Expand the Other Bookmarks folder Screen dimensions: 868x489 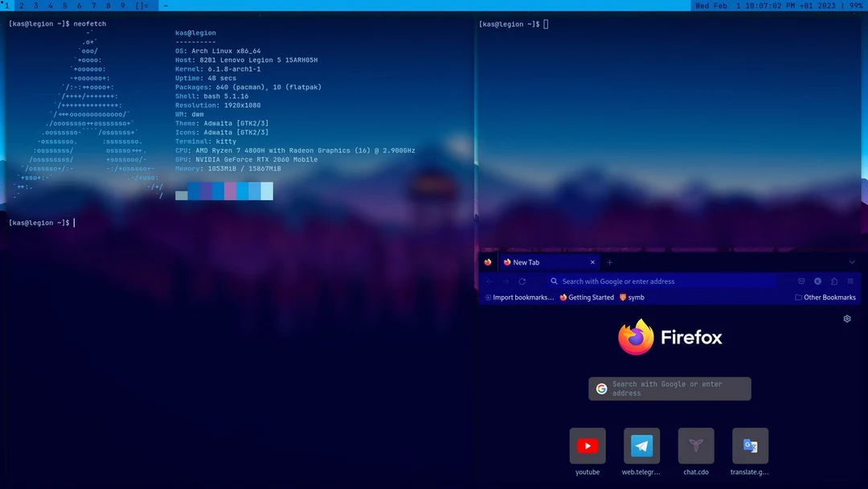tap(826, 297)
